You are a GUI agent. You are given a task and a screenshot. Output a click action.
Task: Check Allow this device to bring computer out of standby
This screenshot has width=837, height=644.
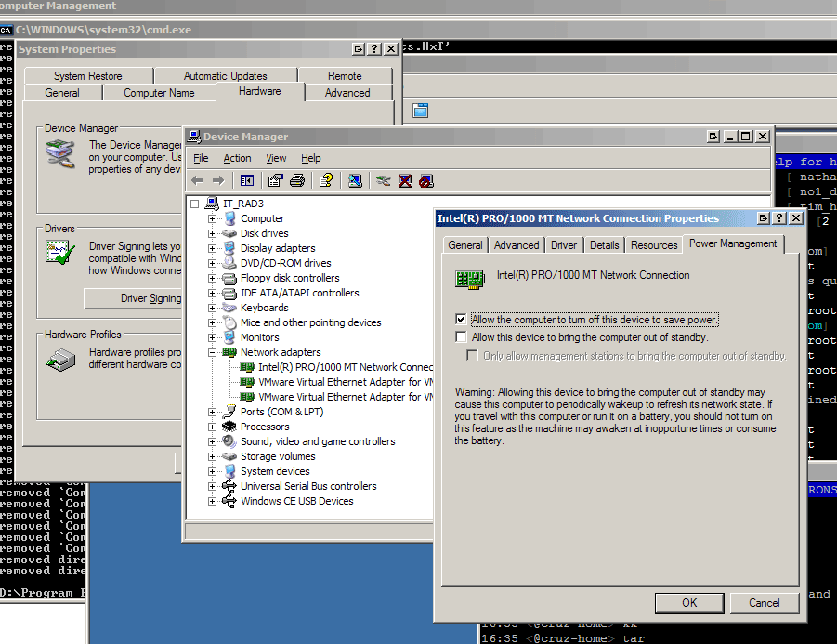click(461, 337)
